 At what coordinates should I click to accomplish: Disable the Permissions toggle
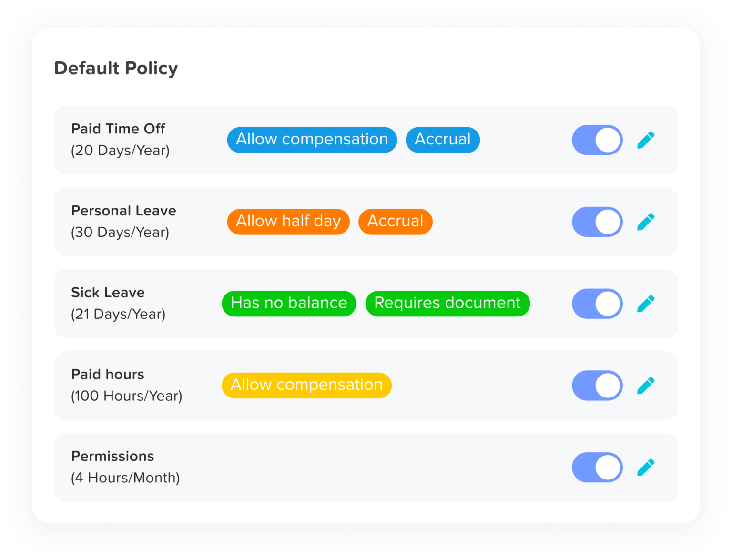point(597,467)
